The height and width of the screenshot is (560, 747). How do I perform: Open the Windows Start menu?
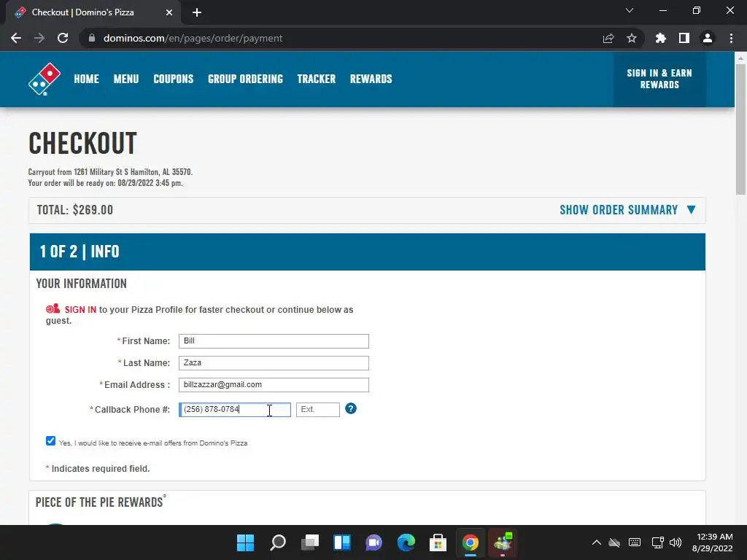[245, 542]
